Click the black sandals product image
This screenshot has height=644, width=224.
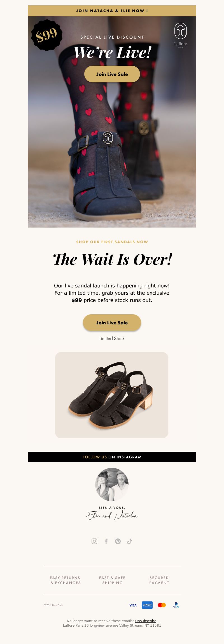[112, 395]
